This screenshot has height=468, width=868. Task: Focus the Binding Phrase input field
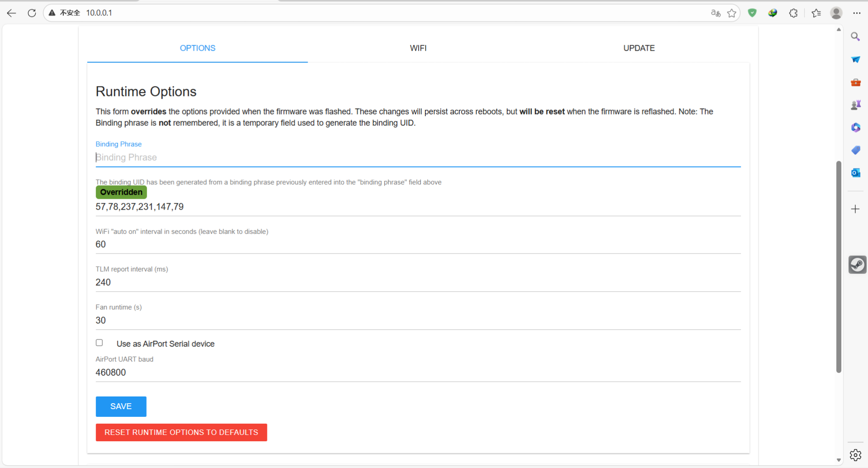[x=417, y=158]
